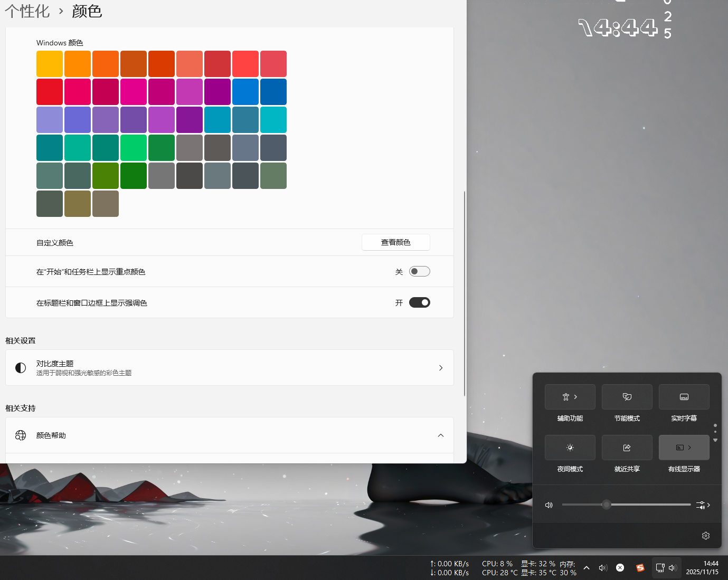Screen dimensions: 728x580
Task: Click the "内存: 30 %" memory readout
Action: (x=568, y=568)
